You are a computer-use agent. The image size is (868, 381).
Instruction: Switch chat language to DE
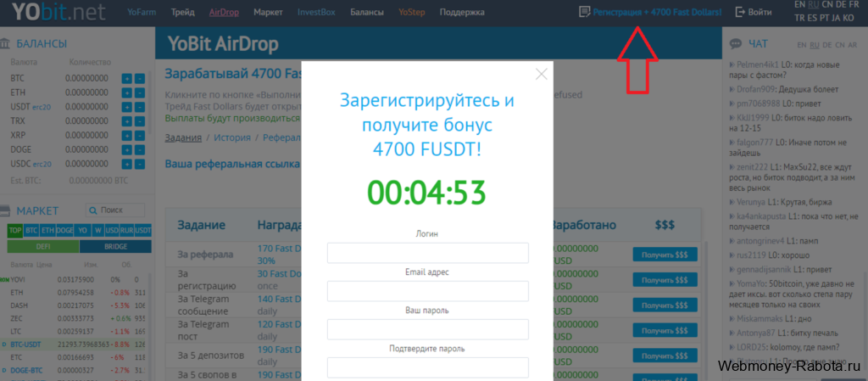click(x=827, y=45)
